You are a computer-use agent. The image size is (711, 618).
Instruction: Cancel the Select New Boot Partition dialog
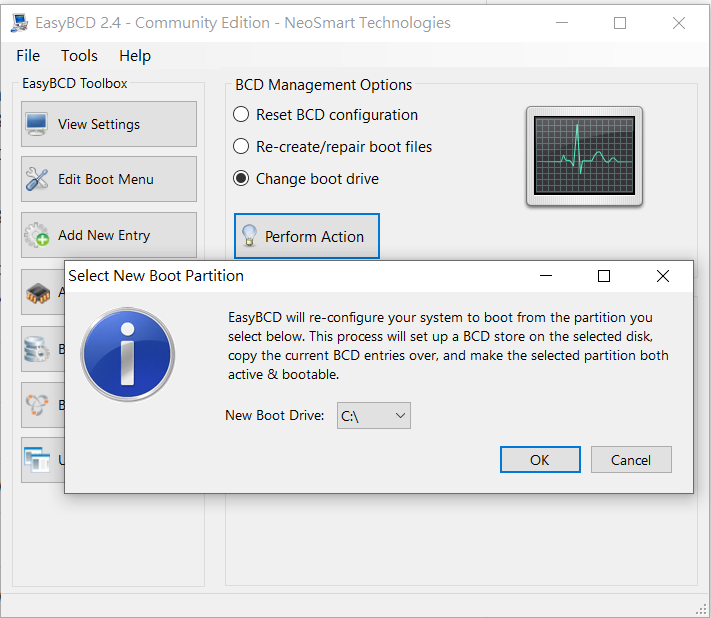click(x=631, y=460)
